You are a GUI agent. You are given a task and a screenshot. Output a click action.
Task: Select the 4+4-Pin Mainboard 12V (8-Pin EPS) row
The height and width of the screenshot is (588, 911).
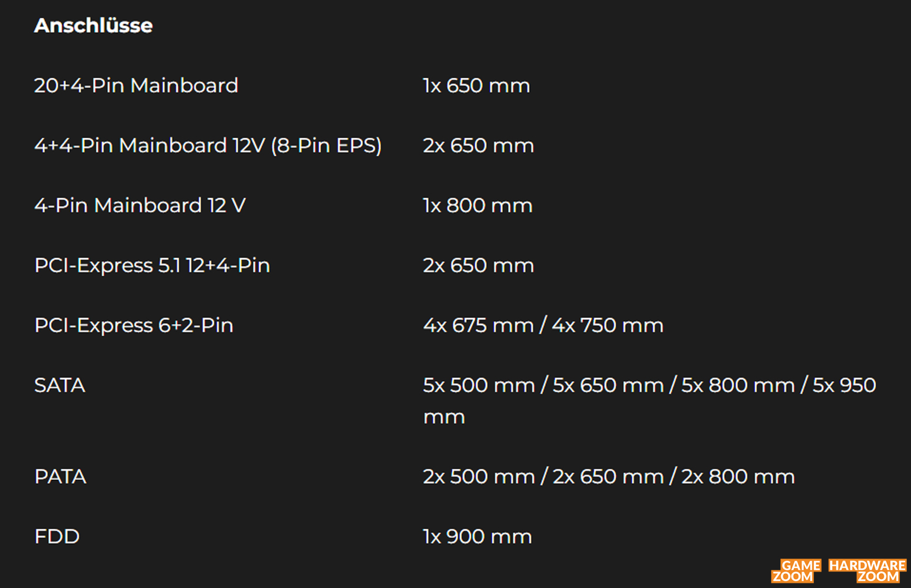pyautogui.click(x=284, y=146)
